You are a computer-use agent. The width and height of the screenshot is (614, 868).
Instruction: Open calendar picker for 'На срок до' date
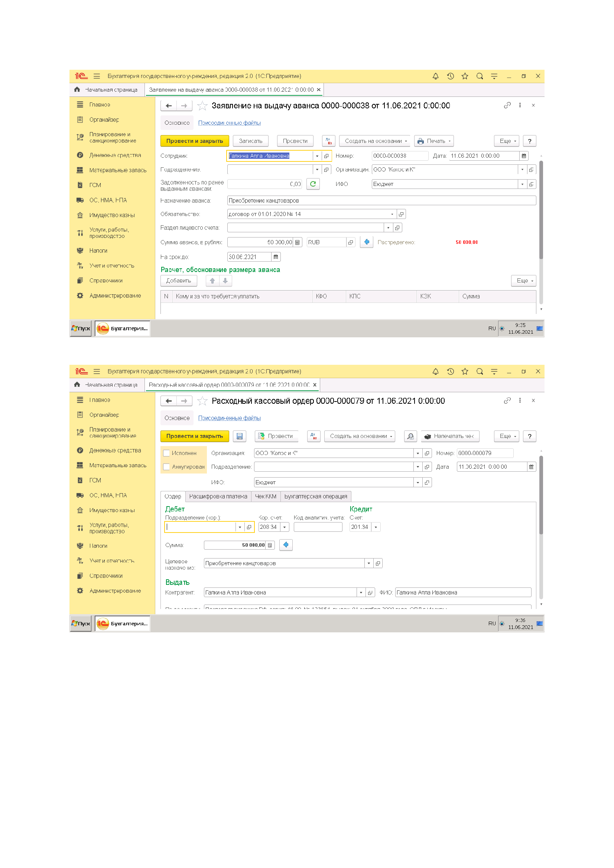(276, 257)
